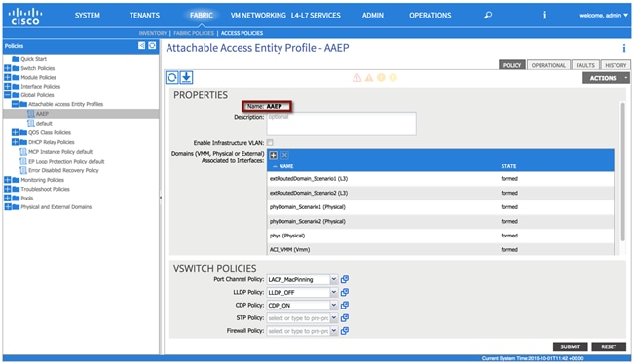Image resolution: width=634 pixels, height=364 pixels.
Task: Remove domain with the X icon
Action: tap(284, 155)
